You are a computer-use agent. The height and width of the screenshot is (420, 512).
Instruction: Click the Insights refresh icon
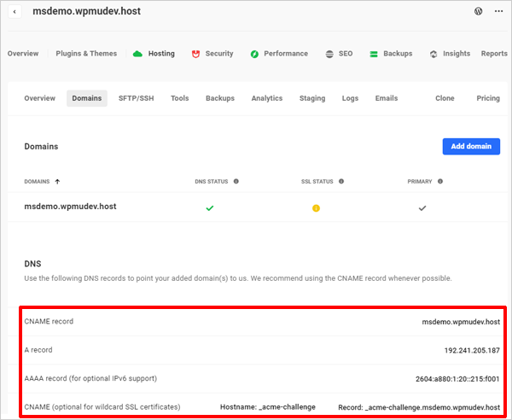click(433, 55)
